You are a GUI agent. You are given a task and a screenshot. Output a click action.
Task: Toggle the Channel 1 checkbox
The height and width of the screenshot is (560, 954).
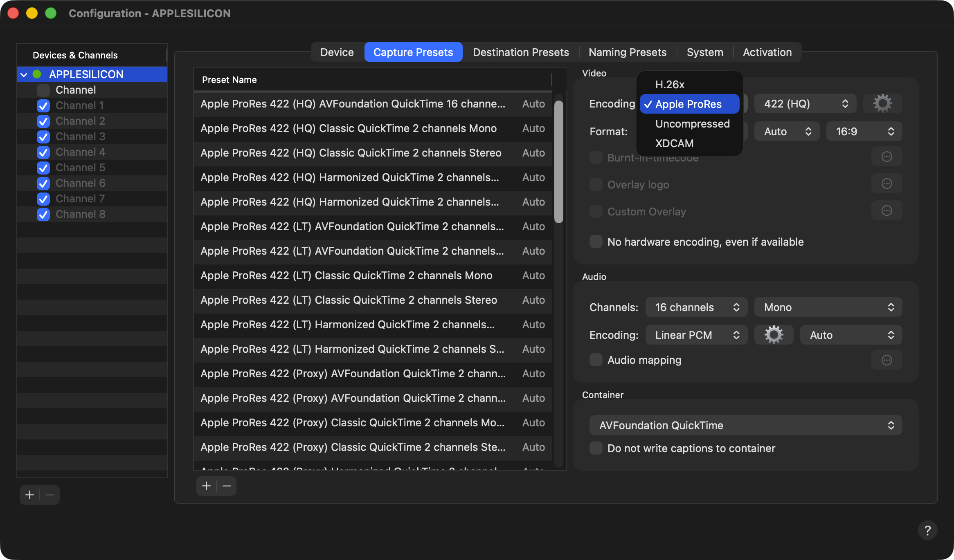coord(43,106)
